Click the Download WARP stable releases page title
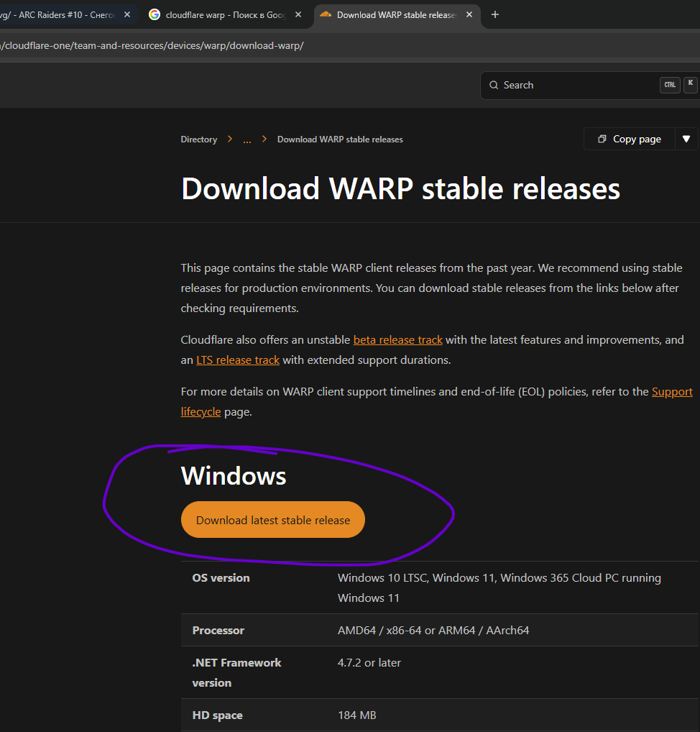This screenshot has height=732, width=700. coord(401,188)
